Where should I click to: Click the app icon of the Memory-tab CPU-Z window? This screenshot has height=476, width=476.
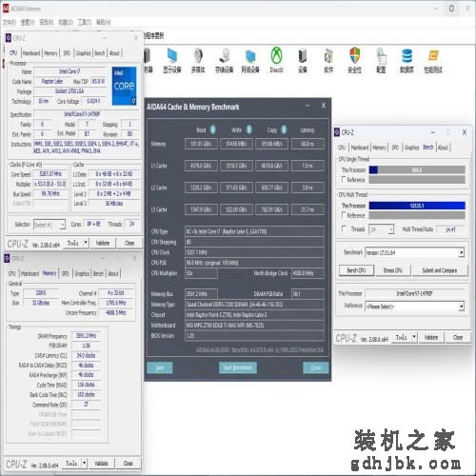coord(7,259)
